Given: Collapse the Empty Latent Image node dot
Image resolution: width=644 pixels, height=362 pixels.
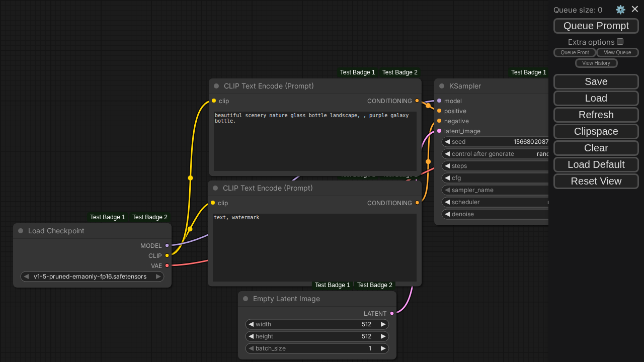Looking at the screenshot, I should click(x=246, y=299).
